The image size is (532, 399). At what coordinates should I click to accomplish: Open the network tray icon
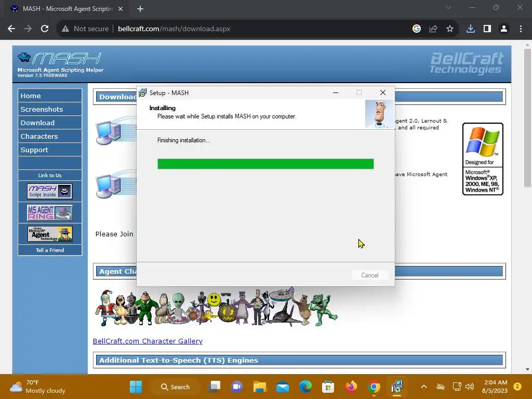pos(457,387)
